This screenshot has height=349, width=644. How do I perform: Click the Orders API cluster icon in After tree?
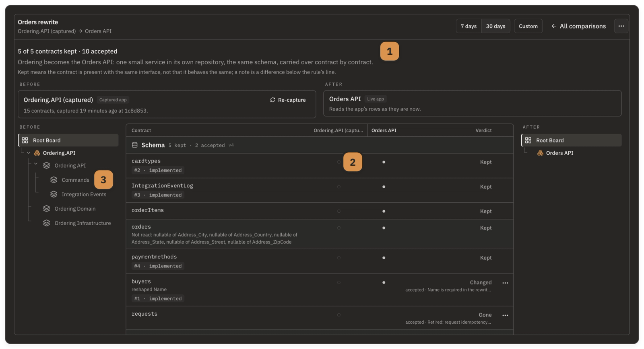(x=540, y=153)
